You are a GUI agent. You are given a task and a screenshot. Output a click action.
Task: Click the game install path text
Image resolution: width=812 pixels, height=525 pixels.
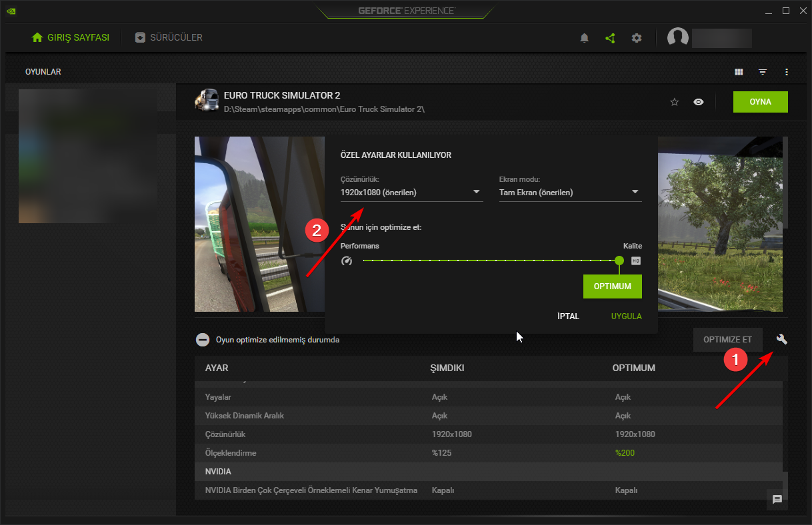pos(324,109)
